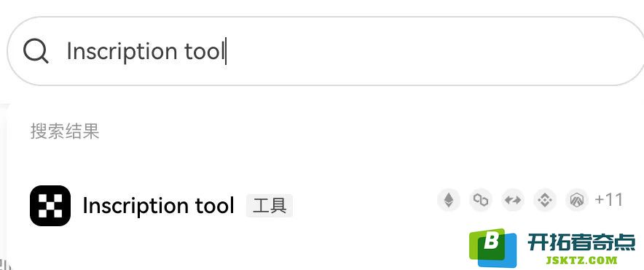The image size is (644, 270).
Task: Open the JSKTZ.COM watermark link
Action: tap(581, 260)
